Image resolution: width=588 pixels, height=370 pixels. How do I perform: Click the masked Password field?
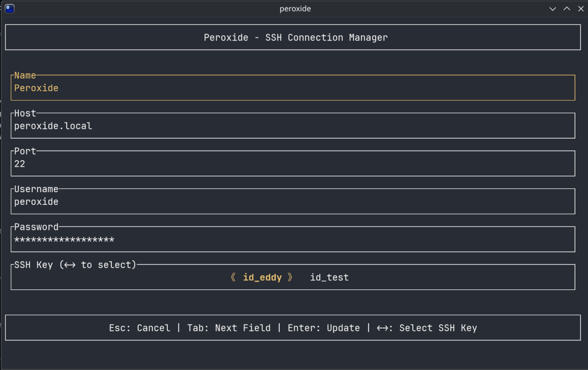(293, 239)
